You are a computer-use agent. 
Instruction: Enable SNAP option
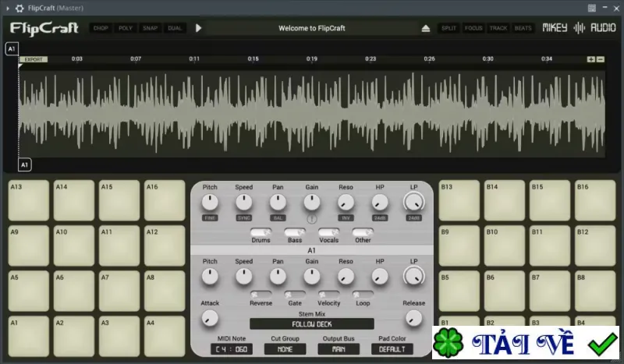pos(150,28)
